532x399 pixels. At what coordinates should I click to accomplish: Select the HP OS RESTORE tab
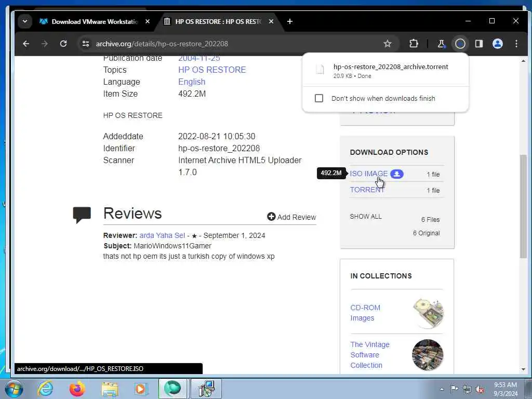click(218, 21)
